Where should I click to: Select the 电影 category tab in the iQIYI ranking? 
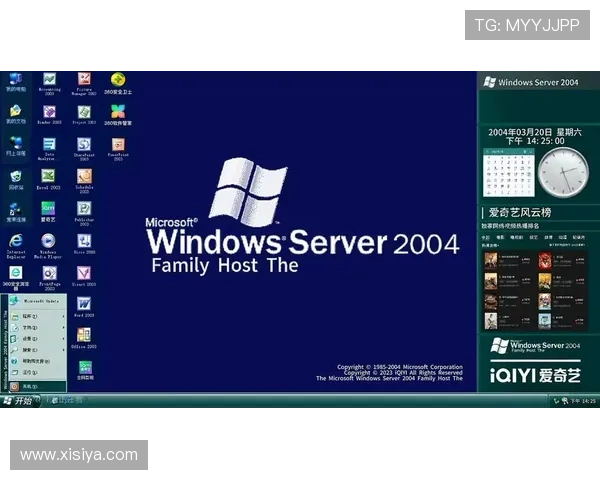500,237
